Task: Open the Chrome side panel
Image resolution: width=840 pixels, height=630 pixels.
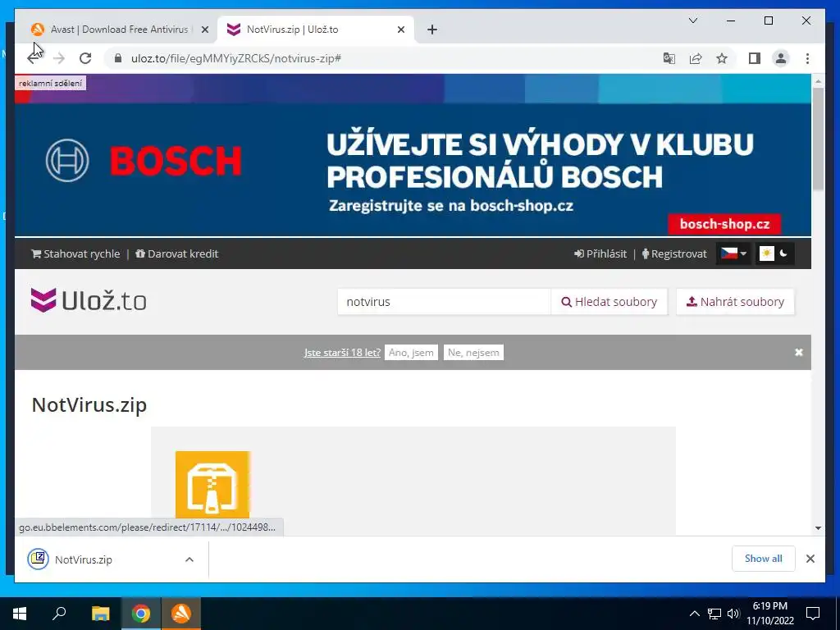Action: 755,58
